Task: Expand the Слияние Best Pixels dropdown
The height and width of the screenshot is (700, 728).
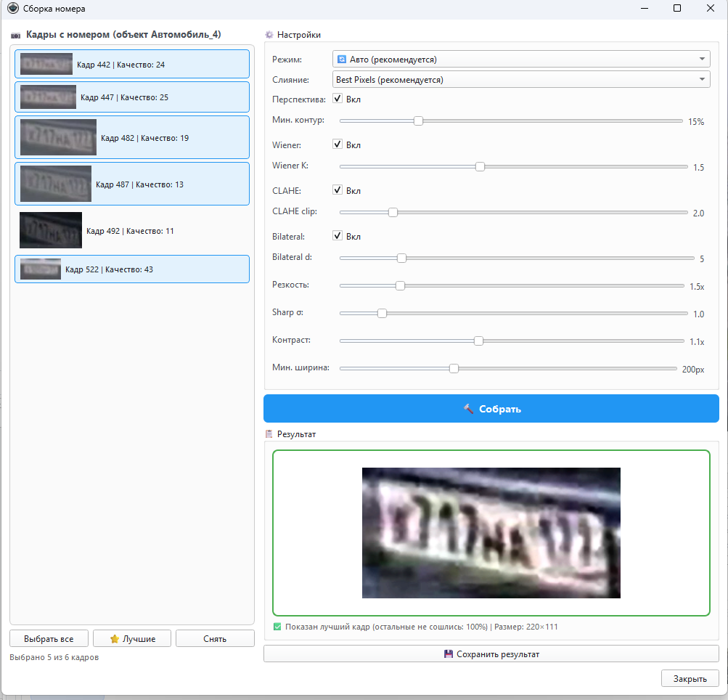Action: click(x=520, y=80)
